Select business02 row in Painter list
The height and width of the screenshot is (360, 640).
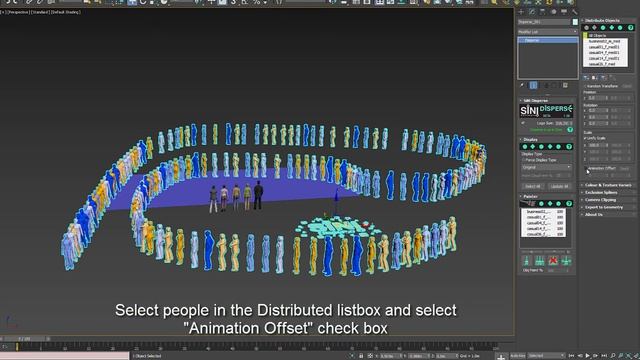[x=543, y=212]
